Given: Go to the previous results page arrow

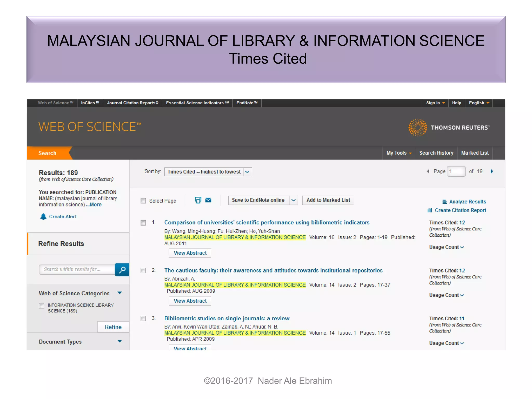Looking at the screenshot, I should (x=428, y=171).
